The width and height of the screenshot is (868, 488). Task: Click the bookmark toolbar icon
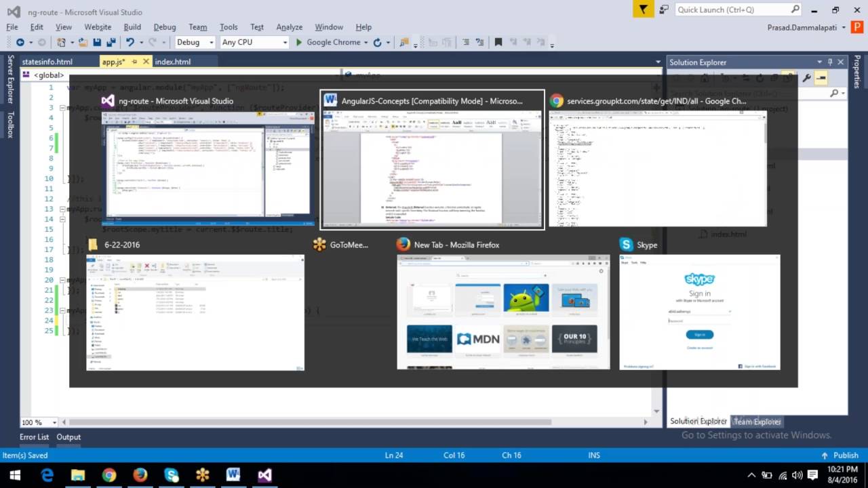498,42
